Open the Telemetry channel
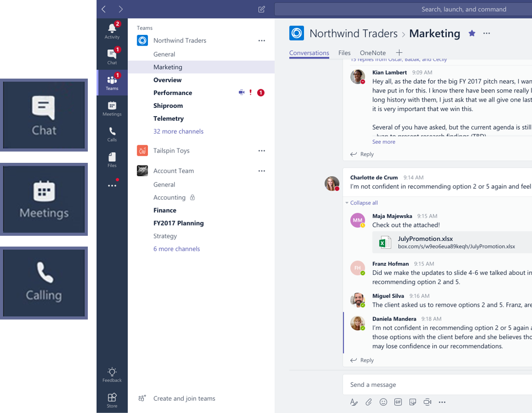The height and width of the screenshot is (413, 532). tap(168, 119)
